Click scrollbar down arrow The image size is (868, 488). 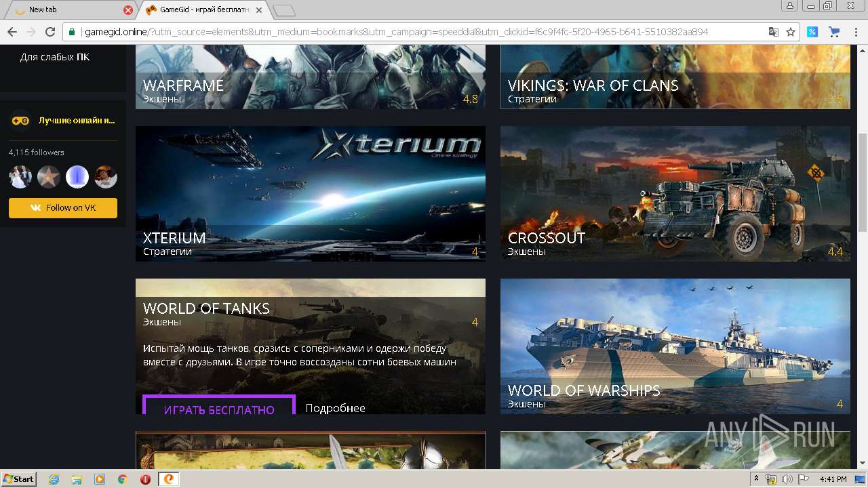[x=862, y=464]
